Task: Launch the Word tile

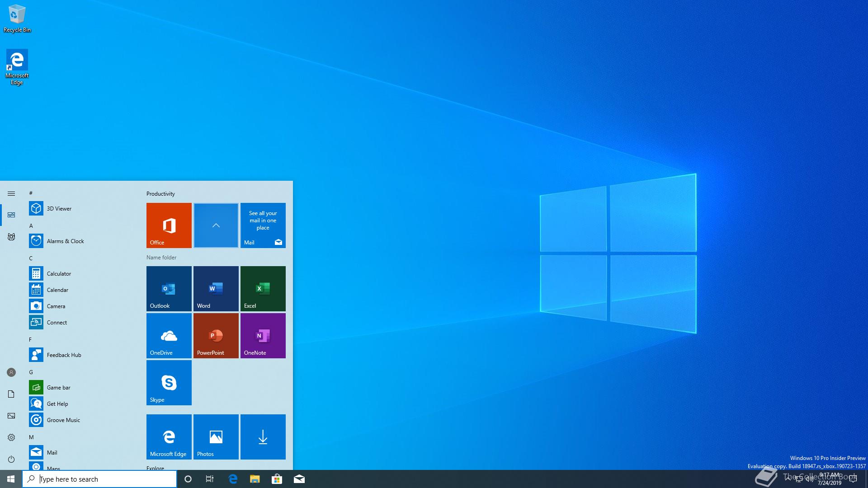Action: click(216, 289)
